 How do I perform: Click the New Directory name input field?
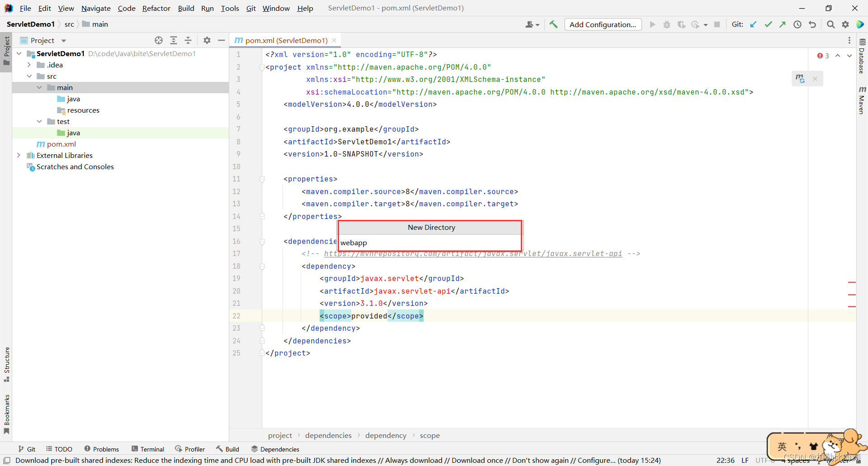(x=430, y=243)
